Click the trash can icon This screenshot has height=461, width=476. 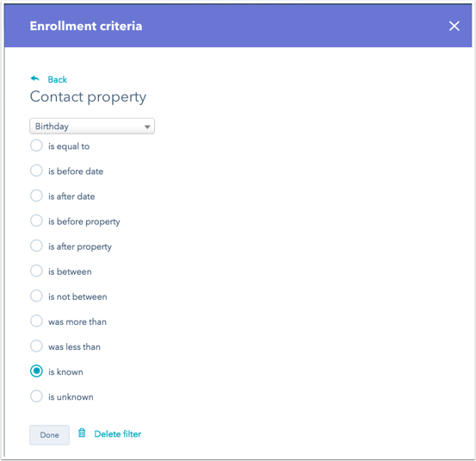(82, 433)
